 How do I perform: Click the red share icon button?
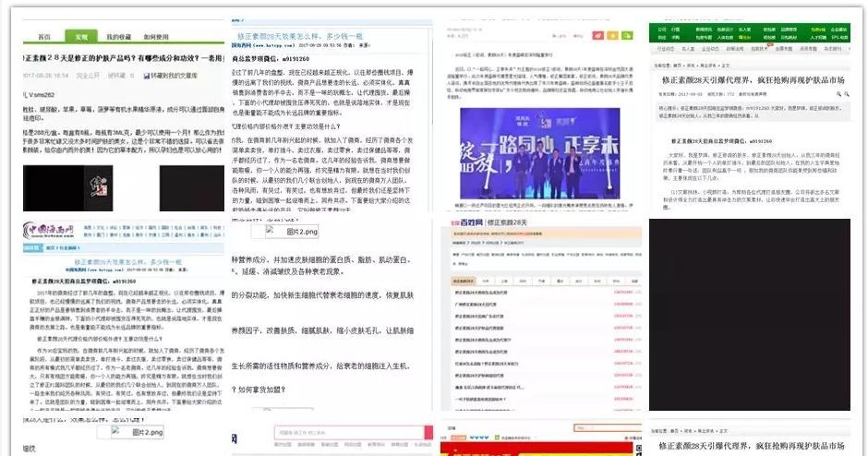(597, 35)
